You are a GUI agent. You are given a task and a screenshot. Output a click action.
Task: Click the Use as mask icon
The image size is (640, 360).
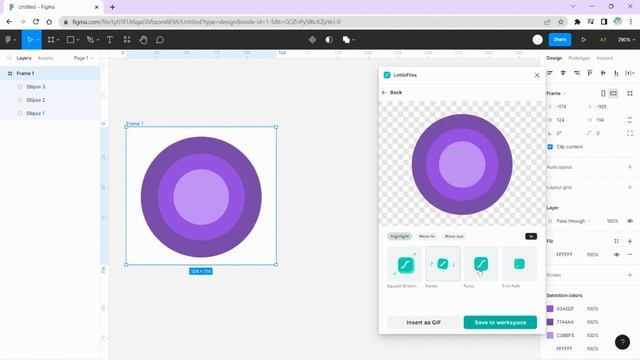[329, 40]
